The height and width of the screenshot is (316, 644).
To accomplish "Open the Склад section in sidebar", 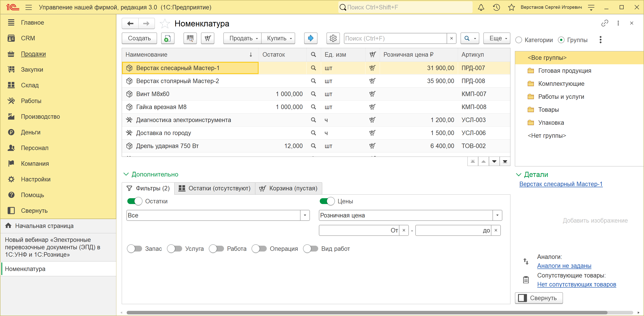I will [30, 85].
